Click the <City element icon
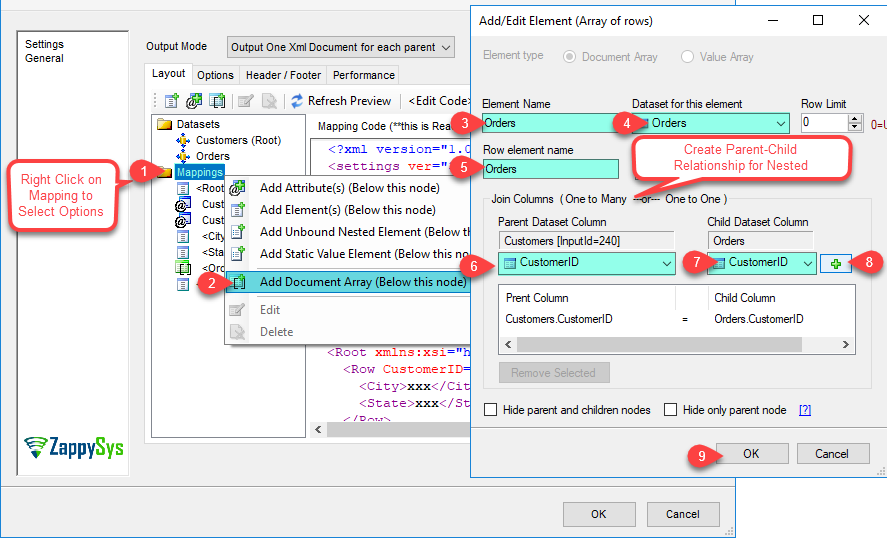 point(183,236)
